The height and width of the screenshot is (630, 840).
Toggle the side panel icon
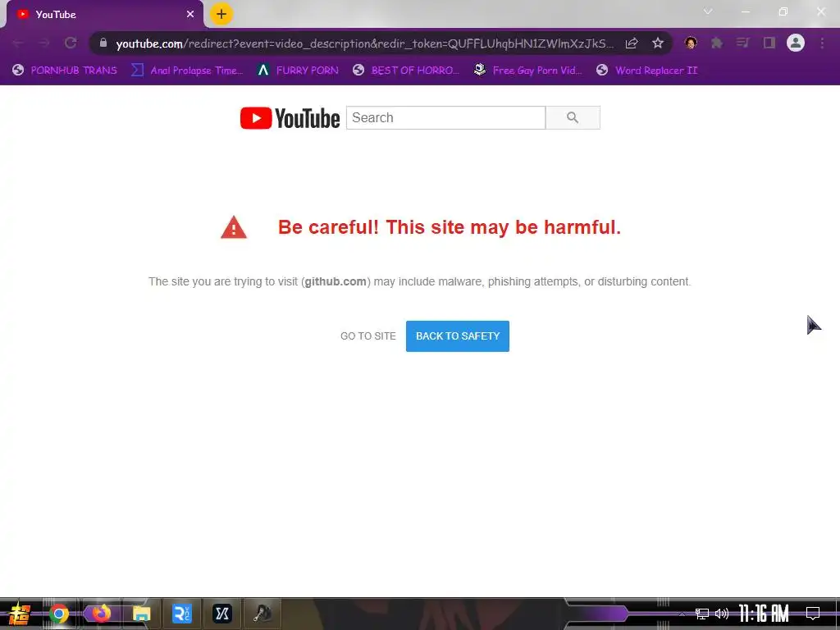[769, 43]
